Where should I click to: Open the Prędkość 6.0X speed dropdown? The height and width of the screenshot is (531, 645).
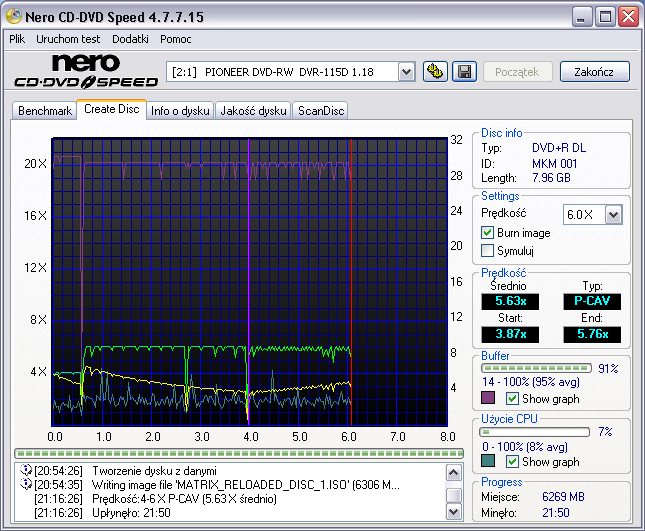click(x=613, y=214)
